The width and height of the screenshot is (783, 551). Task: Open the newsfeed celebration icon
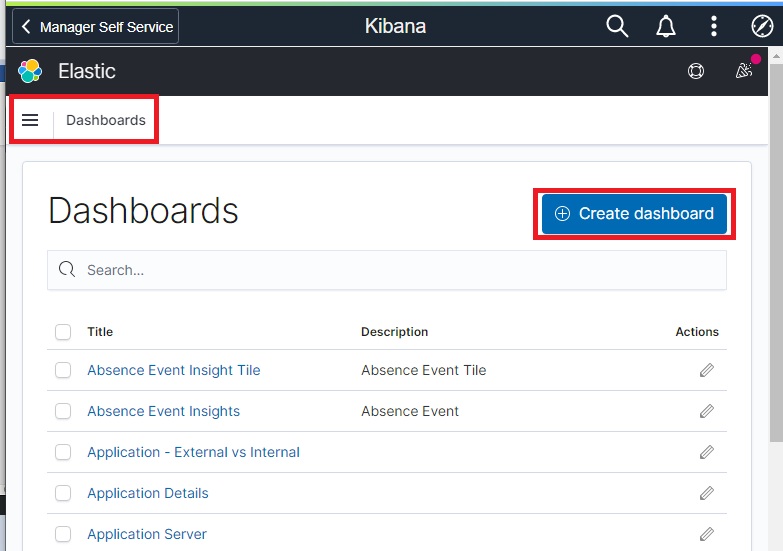[x=743, y=71]
